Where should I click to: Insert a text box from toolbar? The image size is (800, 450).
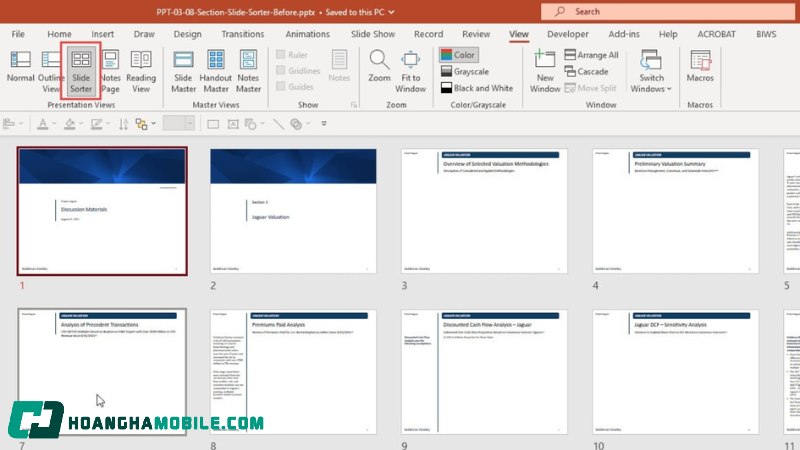233,124
